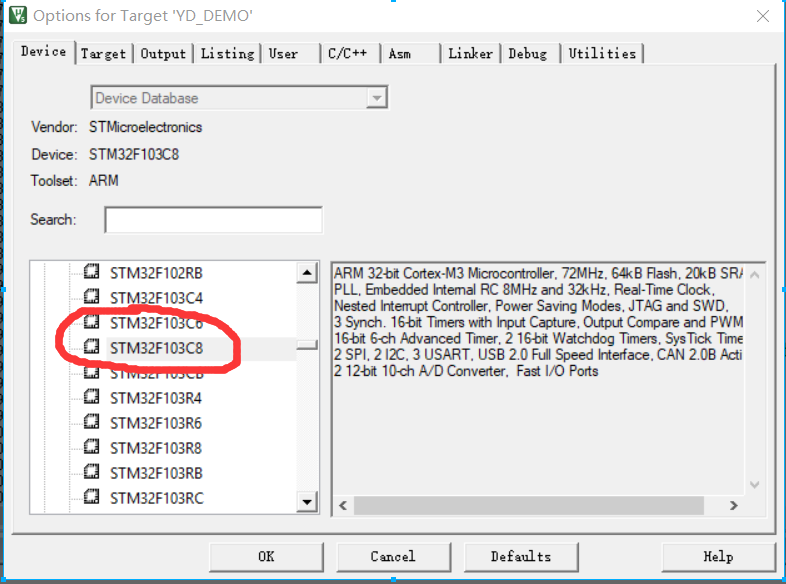Click chip icon next to STM32F103C4

91,296
